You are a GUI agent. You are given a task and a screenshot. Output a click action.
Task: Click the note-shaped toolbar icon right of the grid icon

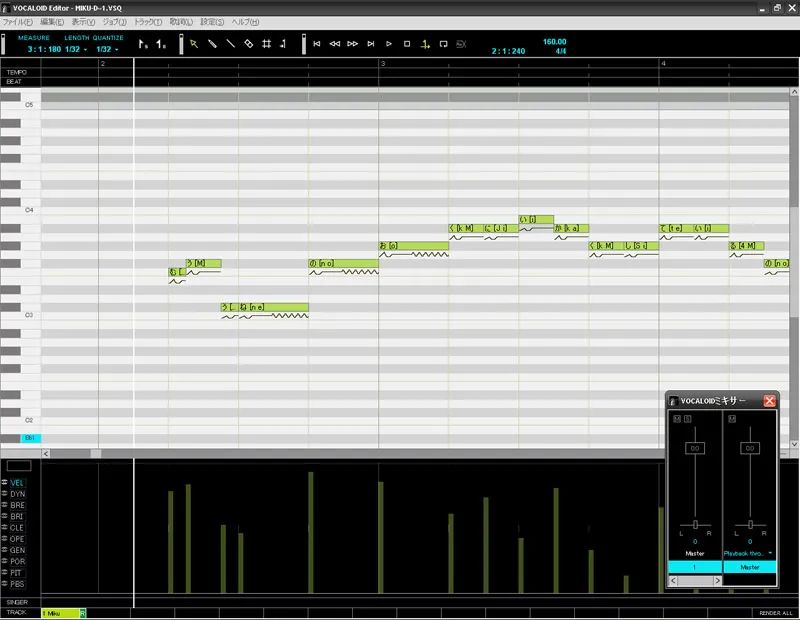click(x=283, y=44)
